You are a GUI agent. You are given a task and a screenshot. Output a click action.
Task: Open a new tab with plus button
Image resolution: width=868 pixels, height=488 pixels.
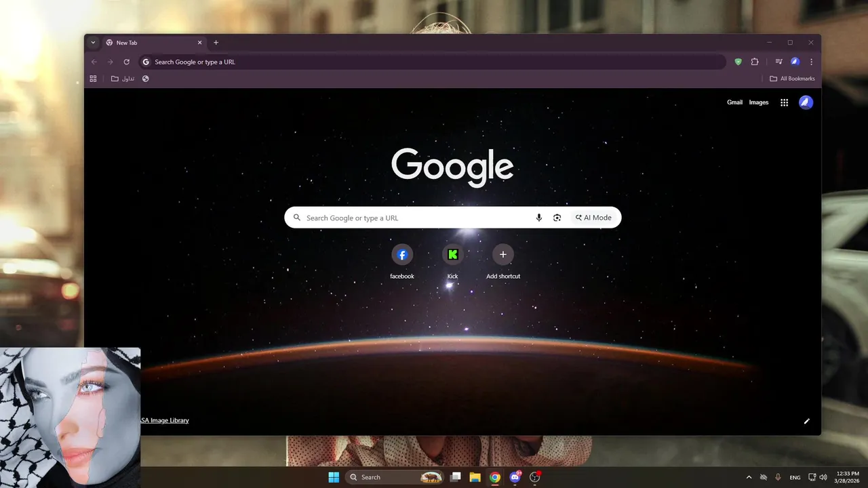(216, 43)
